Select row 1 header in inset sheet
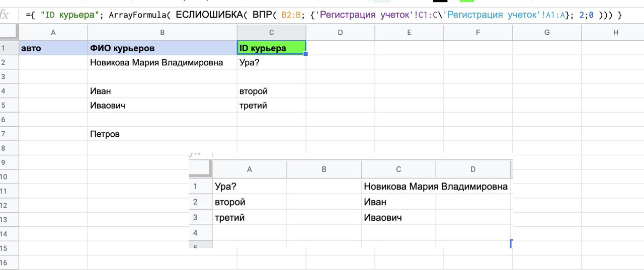The image size is (644, 270). click(201, 187)
